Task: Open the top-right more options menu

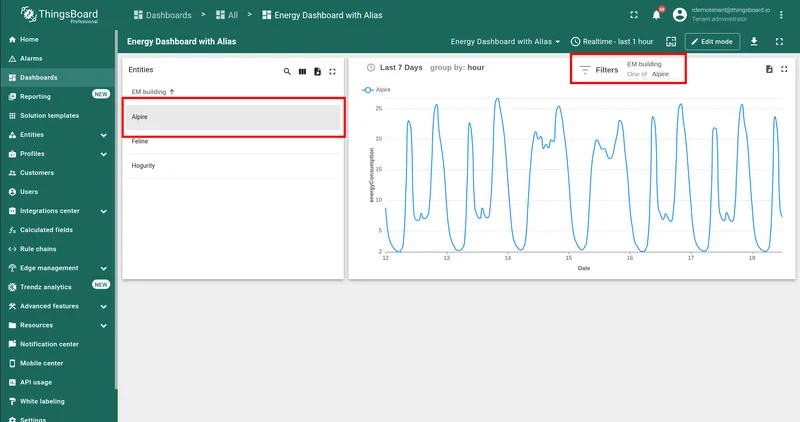Action: (781, 15)
